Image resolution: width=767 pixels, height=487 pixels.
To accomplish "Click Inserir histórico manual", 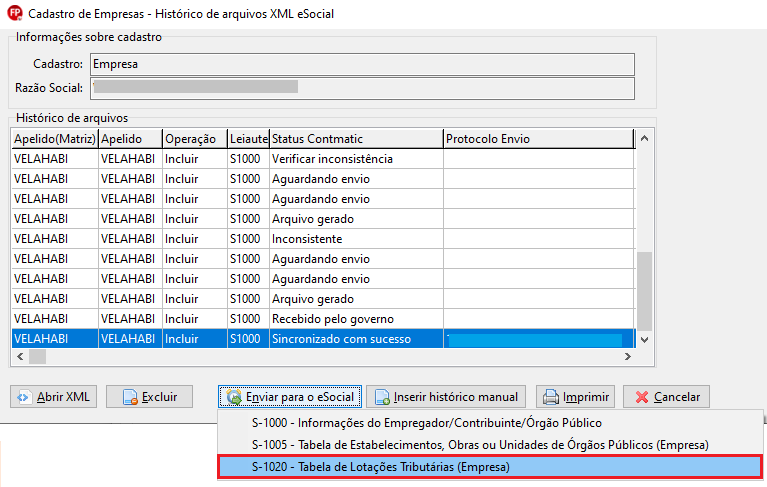I will 446,397.
